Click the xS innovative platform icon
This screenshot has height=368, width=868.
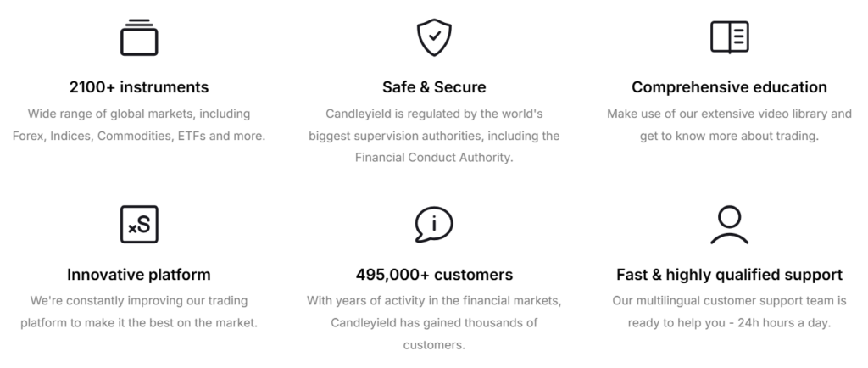(139, 225)
